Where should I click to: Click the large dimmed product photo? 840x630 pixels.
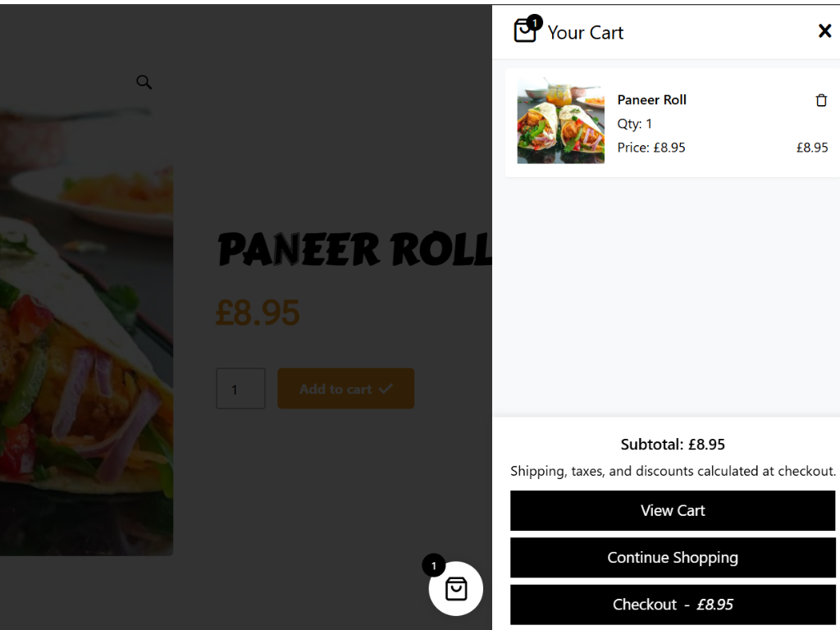(86, 332)
